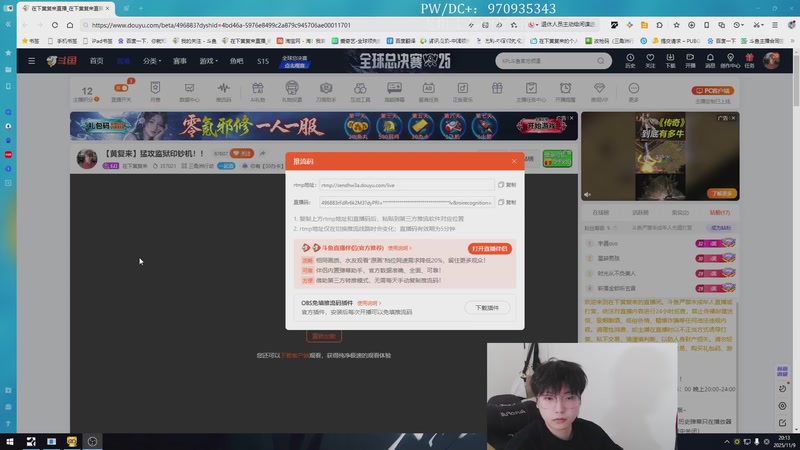The width and height of the screenshot is (800, 450).
Task: Open the hamburger menu on Douyu header
Action: click(32, 61)
